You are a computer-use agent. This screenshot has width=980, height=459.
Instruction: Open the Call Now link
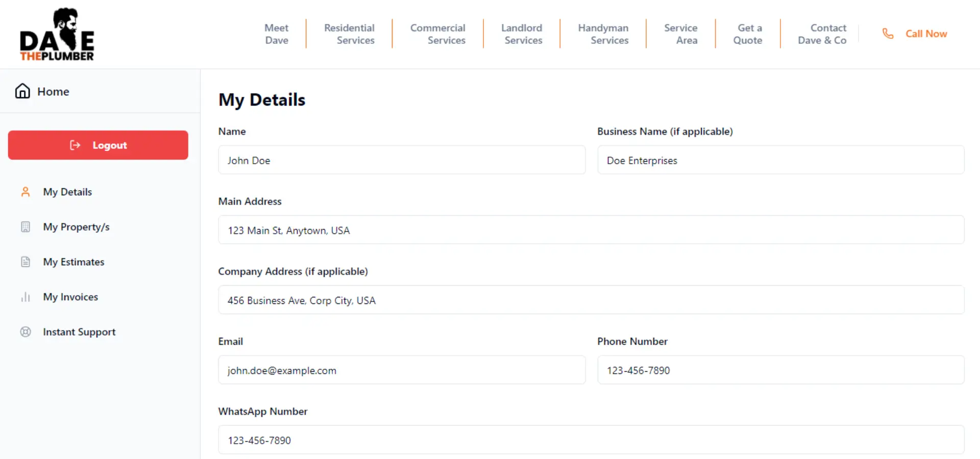[925, 34]
